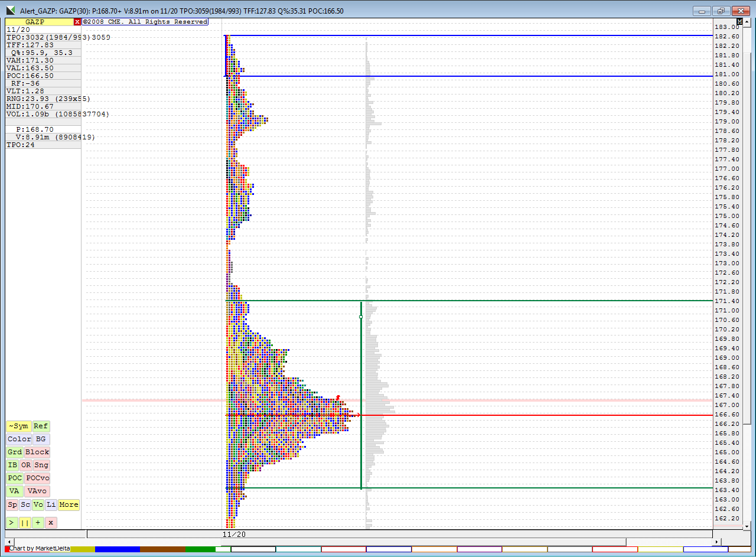Click the Vo volume button

[38, 505]
